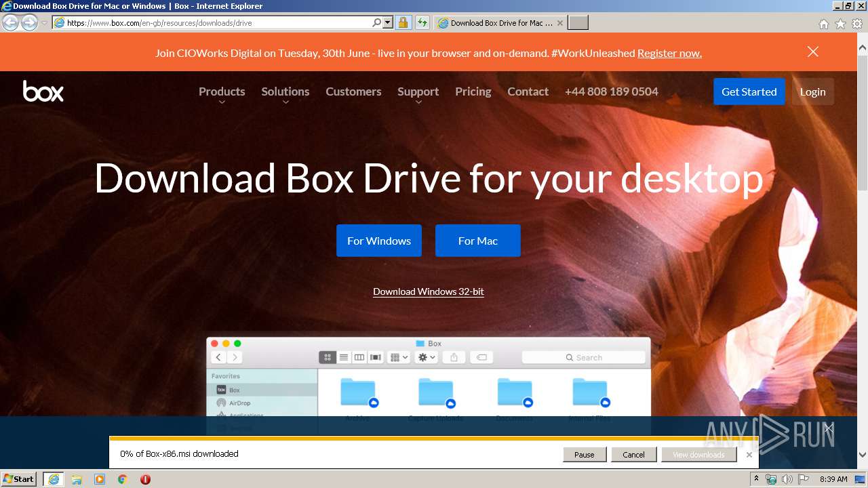Click the security lock icon
Viewport: 868px width, 488px height.
(403, 22)
